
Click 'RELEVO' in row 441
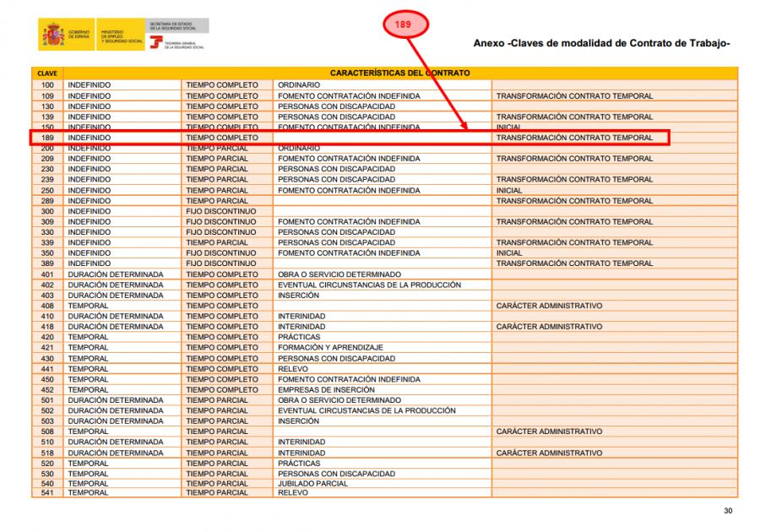pyautogui.click(x=293, y=369)
